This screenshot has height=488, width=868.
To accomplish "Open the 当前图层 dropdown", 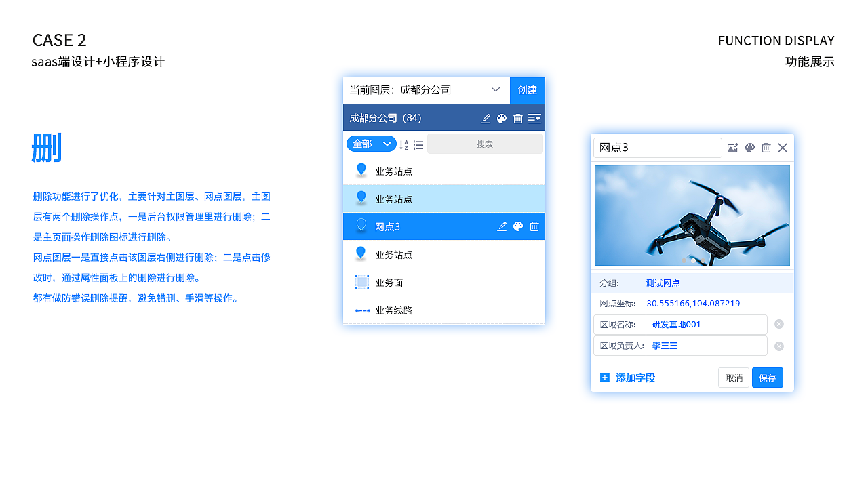I will coord(494,90).
